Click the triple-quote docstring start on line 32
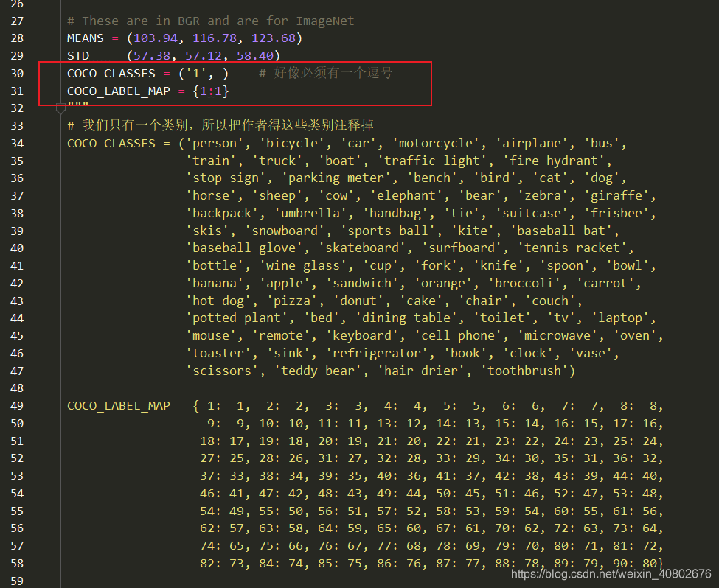This screenshot has width=719, height=588. [78, 105]
